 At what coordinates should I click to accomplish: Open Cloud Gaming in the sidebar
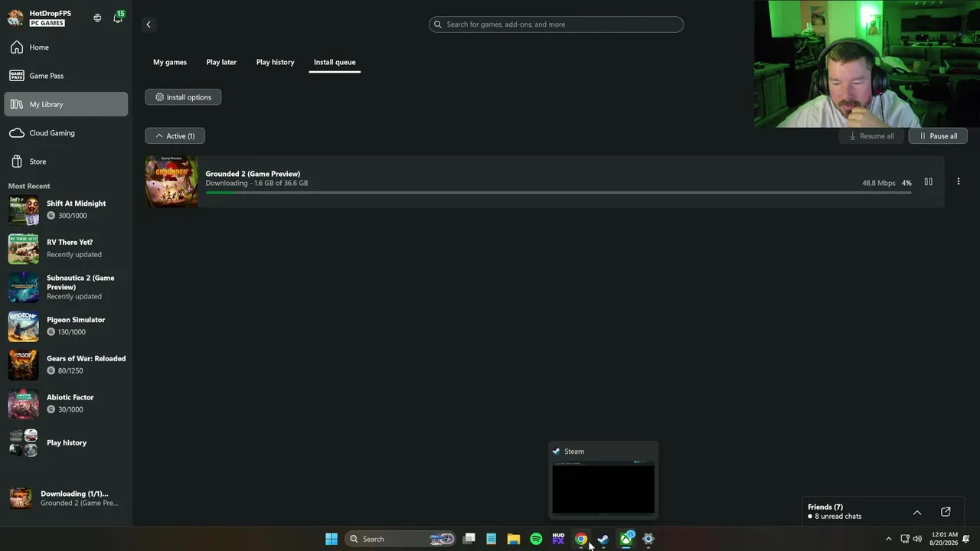pos(66,133)
